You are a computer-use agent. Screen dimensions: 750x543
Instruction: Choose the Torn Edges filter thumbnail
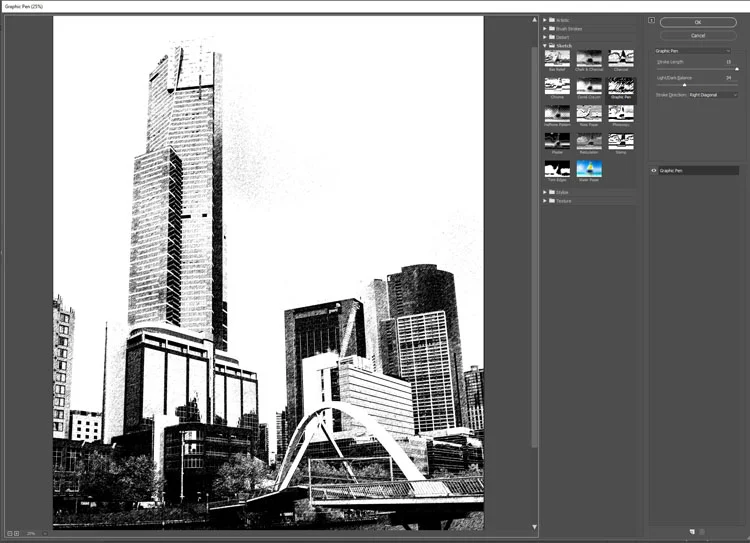click(x=557, y=171)
